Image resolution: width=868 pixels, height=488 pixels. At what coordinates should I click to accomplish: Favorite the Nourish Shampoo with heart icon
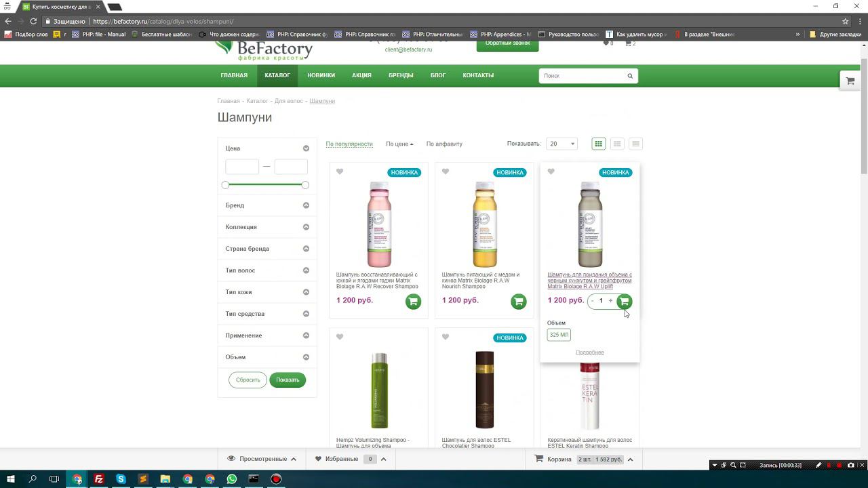coord(446,171)
